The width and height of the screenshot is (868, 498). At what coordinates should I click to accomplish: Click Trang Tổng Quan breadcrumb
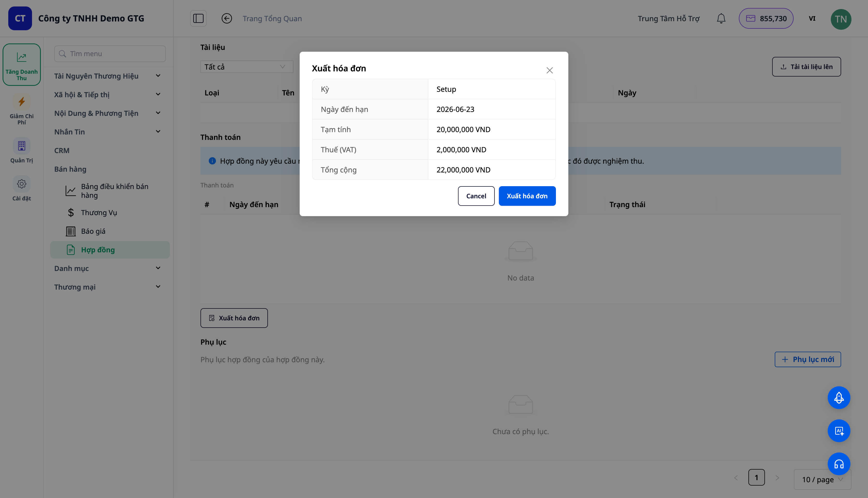tap(272, 18)
